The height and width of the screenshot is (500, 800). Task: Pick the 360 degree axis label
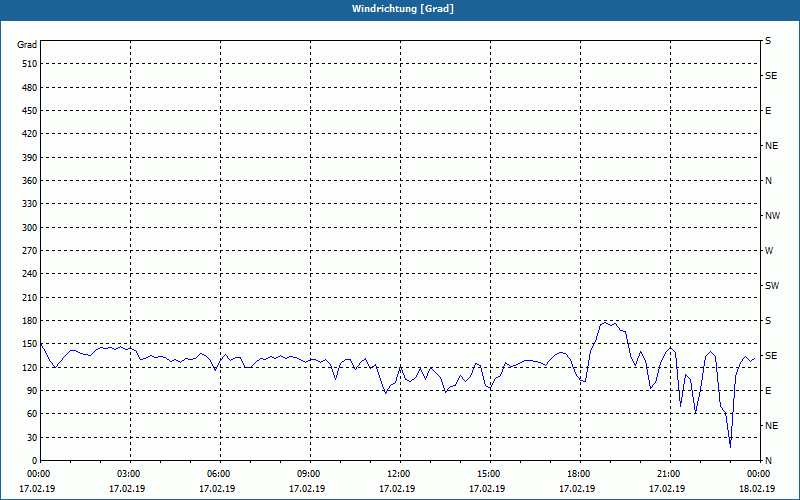tap(30, 181)
